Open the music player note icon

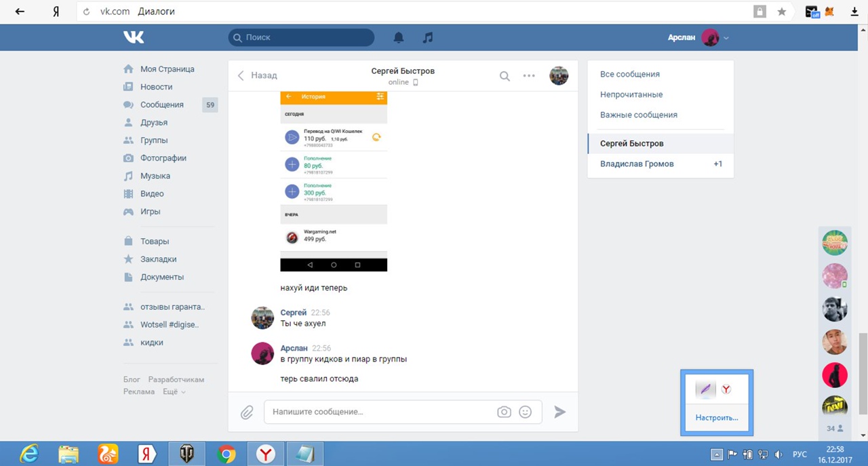coord(427,38)
